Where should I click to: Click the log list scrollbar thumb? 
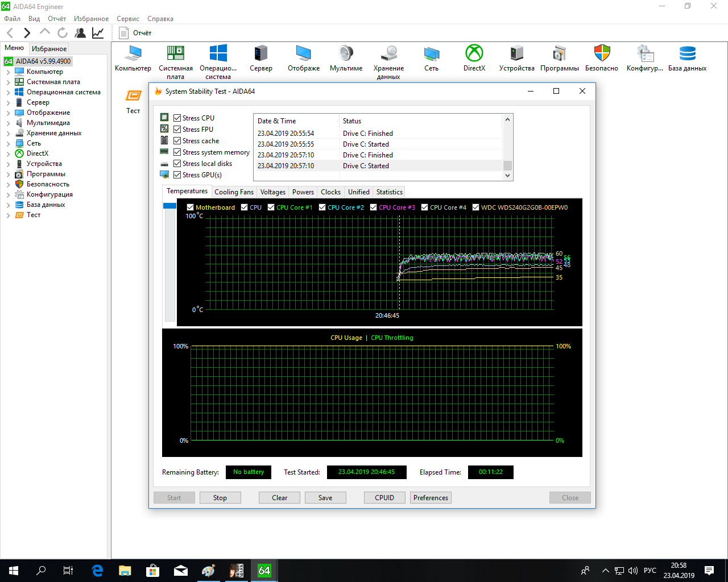[x=508, y=165]
